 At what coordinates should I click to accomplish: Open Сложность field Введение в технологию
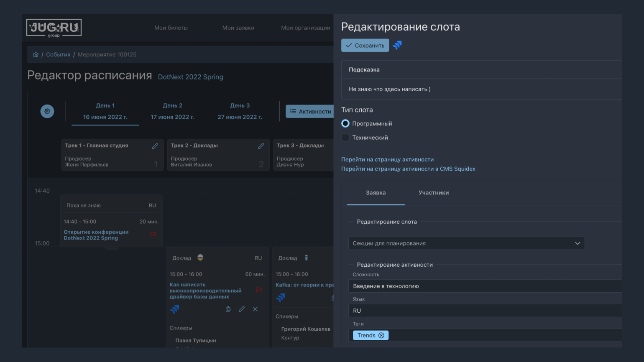[485, 286]
